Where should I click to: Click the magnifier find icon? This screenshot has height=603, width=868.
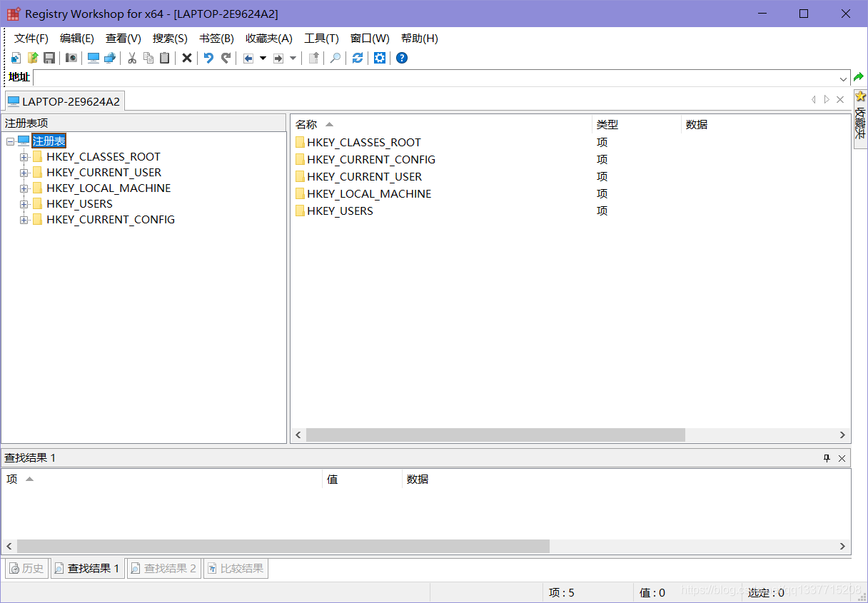(335, 58)
